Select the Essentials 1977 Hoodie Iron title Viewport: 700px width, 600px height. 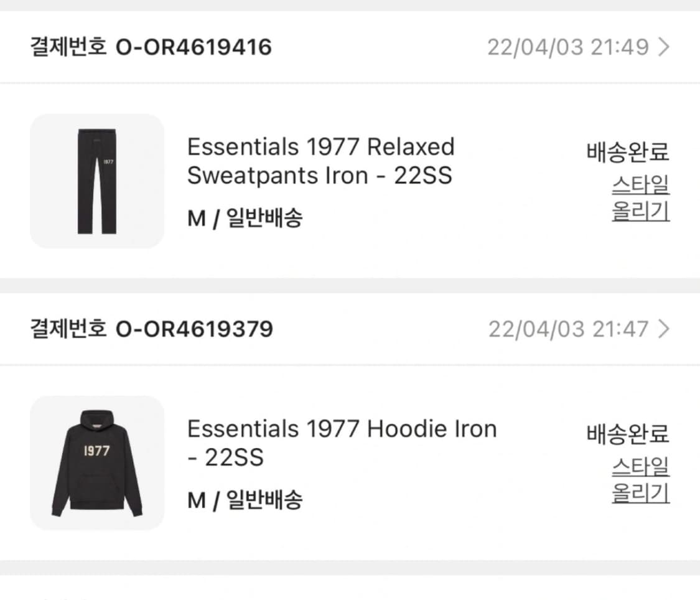coord(341,442)
